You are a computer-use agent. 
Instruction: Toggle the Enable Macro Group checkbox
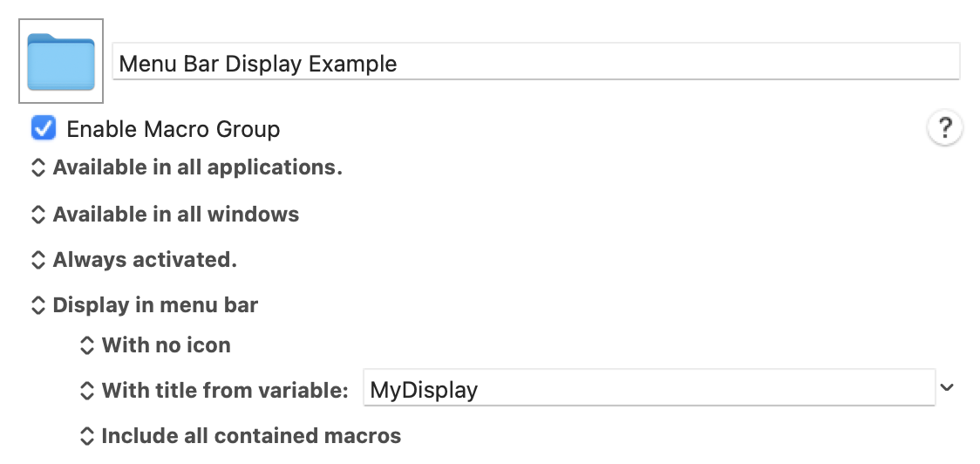coord(43,128)
